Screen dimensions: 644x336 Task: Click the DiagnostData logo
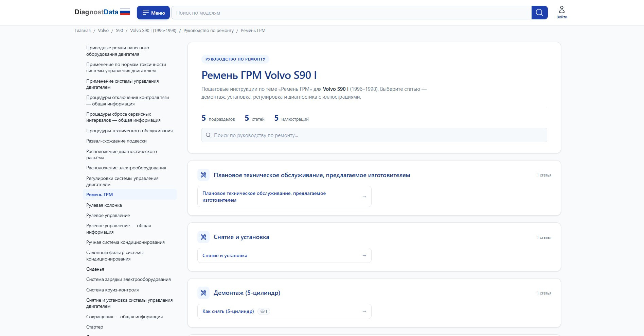(96, 12)
